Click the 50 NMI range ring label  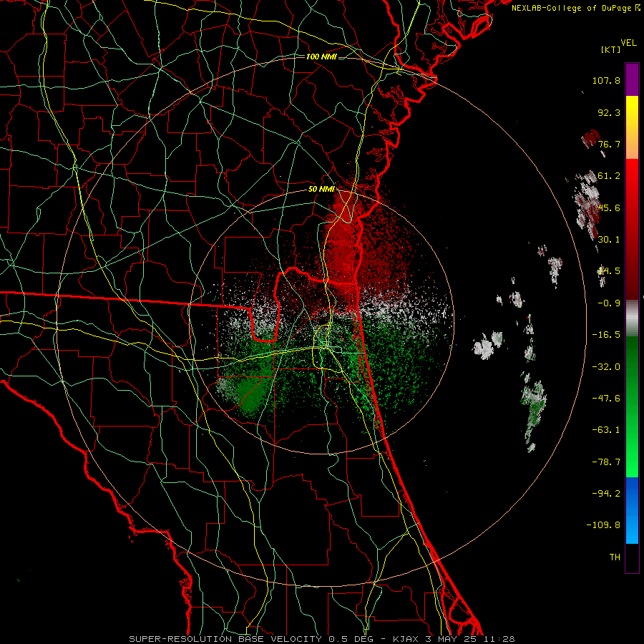point(321,189)
